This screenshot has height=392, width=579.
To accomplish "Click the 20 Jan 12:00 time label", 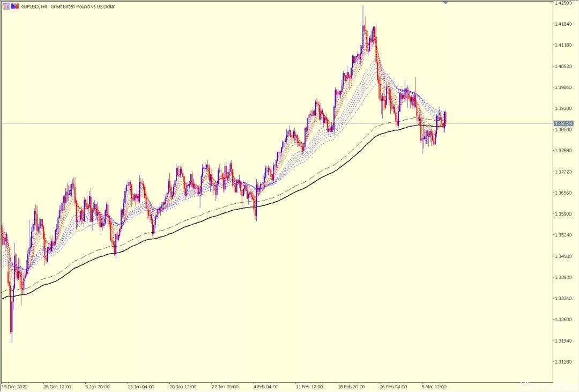I will pyautogui.click(x=183, y=387).
